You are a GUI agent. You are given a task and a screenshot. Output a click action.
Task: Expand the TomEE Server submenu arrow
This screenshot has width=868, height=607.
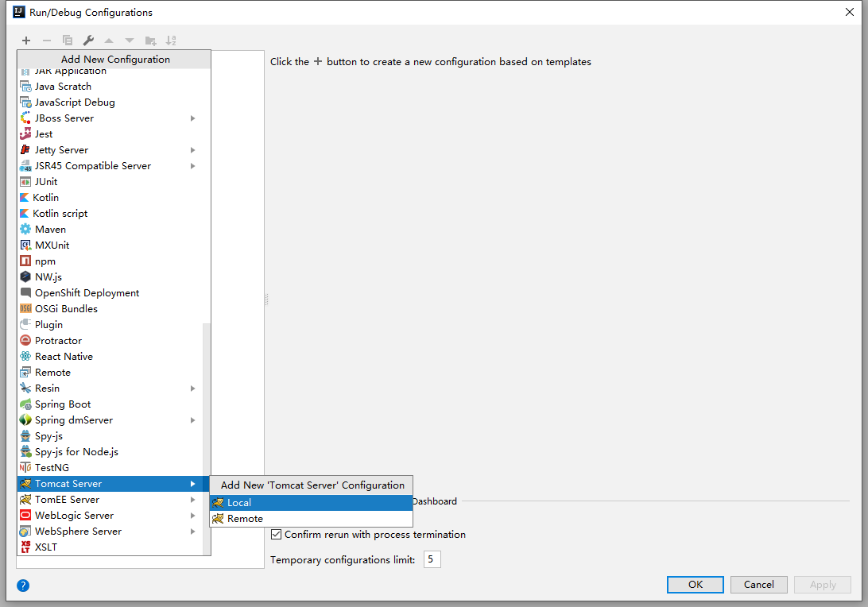click(x=192, y=500)
